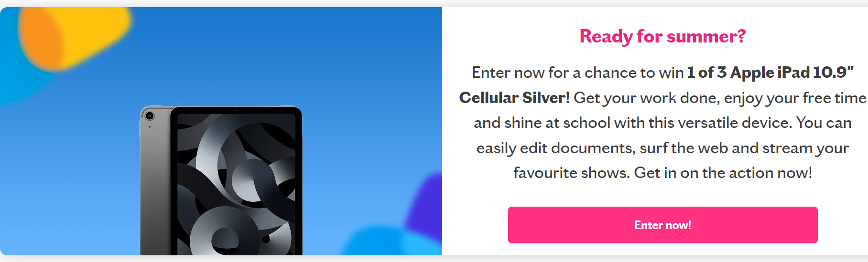Click the Ready for summer? heading
The width and height of the screenshot is (868, 262).
(x=662, y=36)
